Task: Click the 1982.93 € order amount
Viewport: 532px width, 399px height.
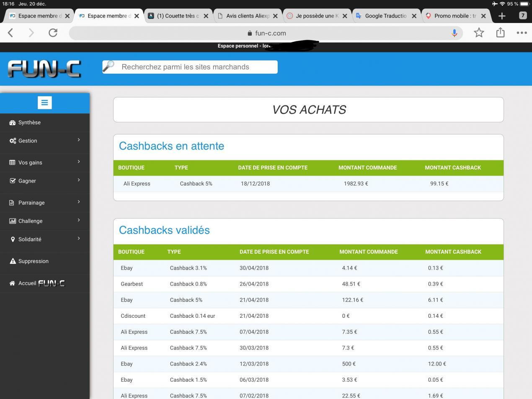Action: coord(356,184)
